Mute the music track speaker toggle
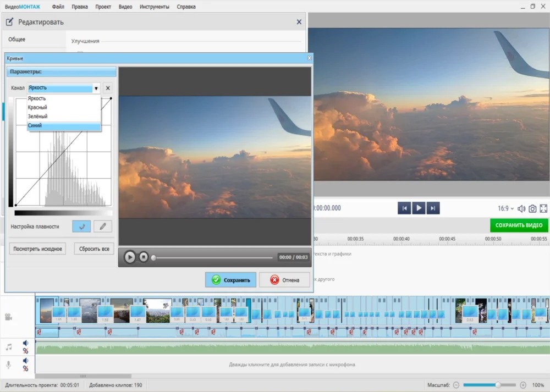 point(25,343)
